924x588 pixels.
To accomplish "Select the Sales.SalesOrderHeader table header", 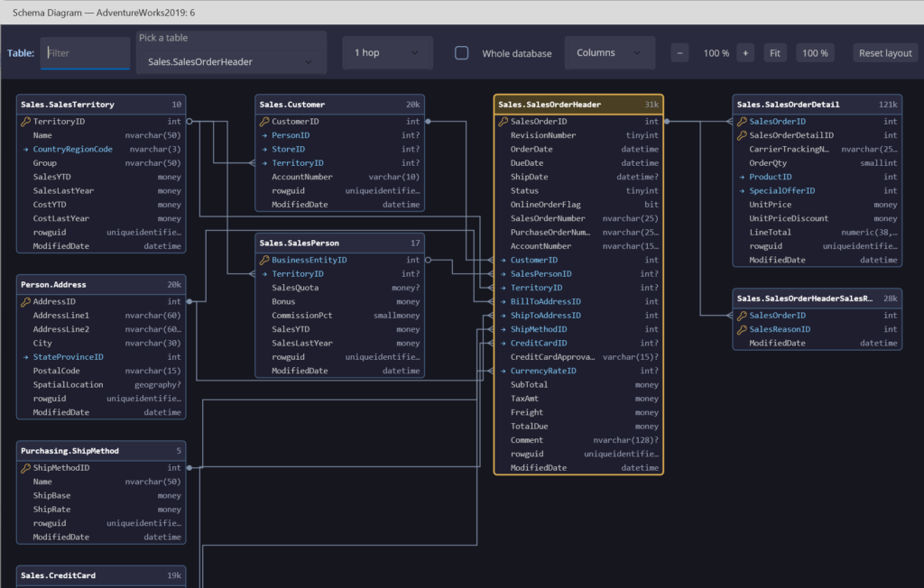I will click(578, 105).
